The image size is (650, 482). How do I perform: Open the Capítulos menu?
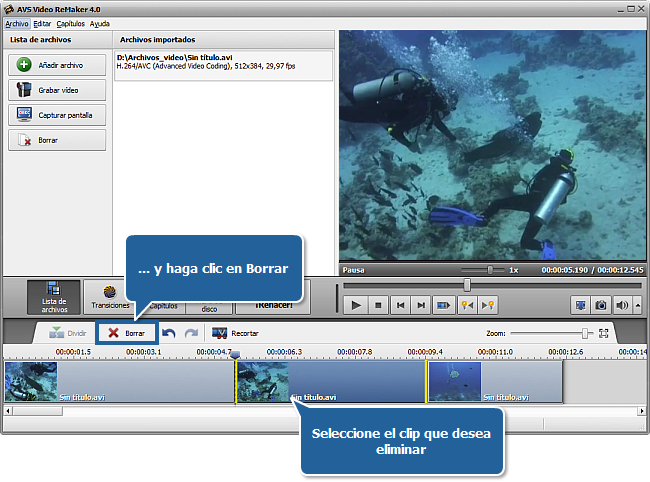tap(70, 23)
